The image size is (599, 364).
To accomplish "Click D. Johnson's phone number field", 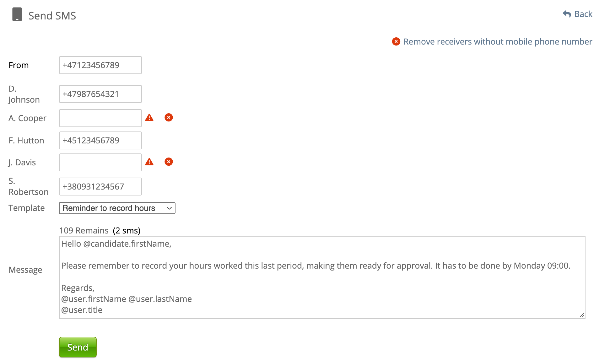I will click(x=100, y=94).
